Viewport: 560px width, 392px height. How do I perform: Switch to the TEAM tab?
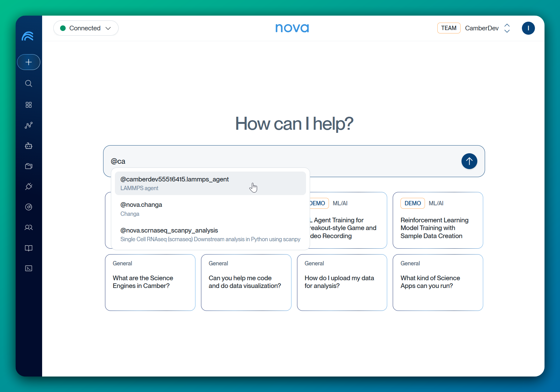pos(449,28)
